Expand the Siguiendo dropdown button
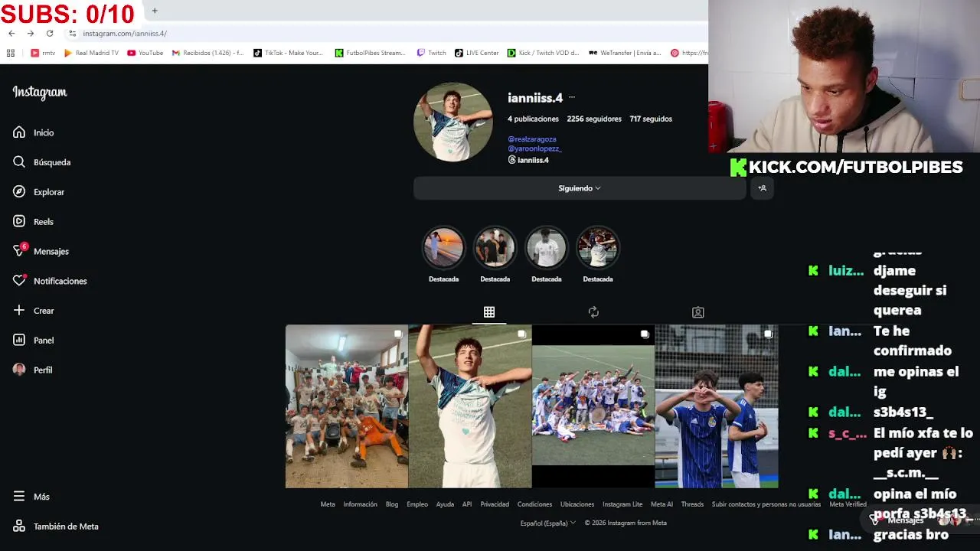This screenshot has width=980, height=551. pos(580,188)
